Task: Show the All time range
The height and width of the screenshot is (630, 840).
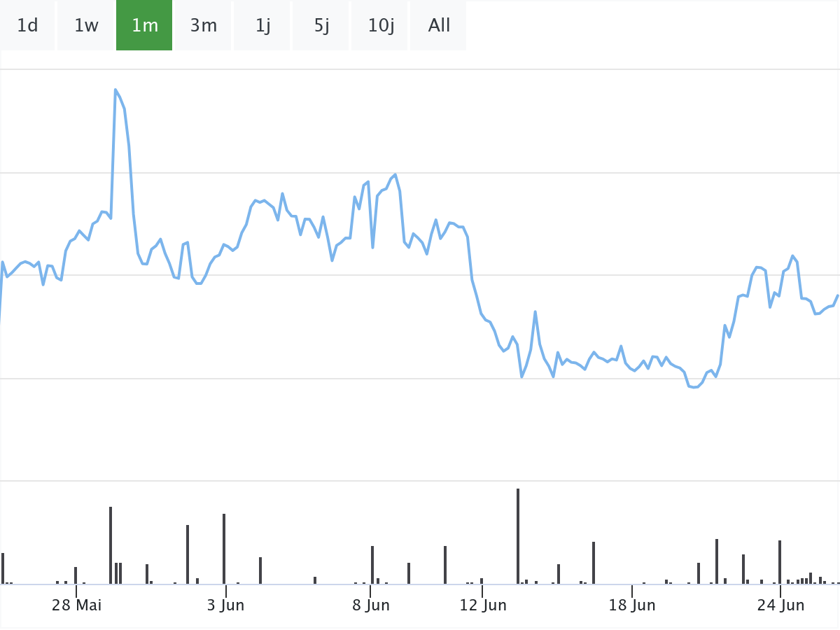Action: click(439, 26)
